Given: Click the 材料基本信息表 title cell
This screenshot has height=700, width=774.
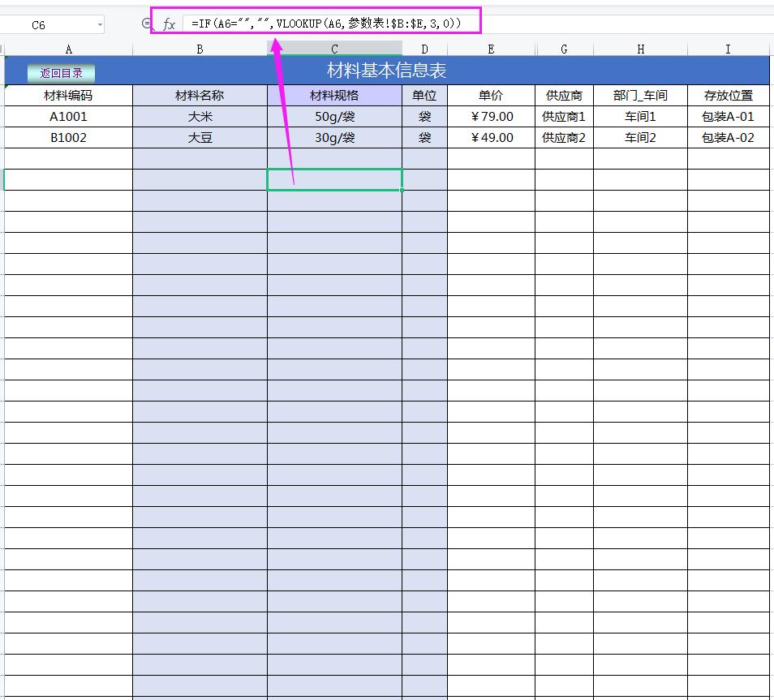Looking at the screenshot, I should click(x=387, y=70).
